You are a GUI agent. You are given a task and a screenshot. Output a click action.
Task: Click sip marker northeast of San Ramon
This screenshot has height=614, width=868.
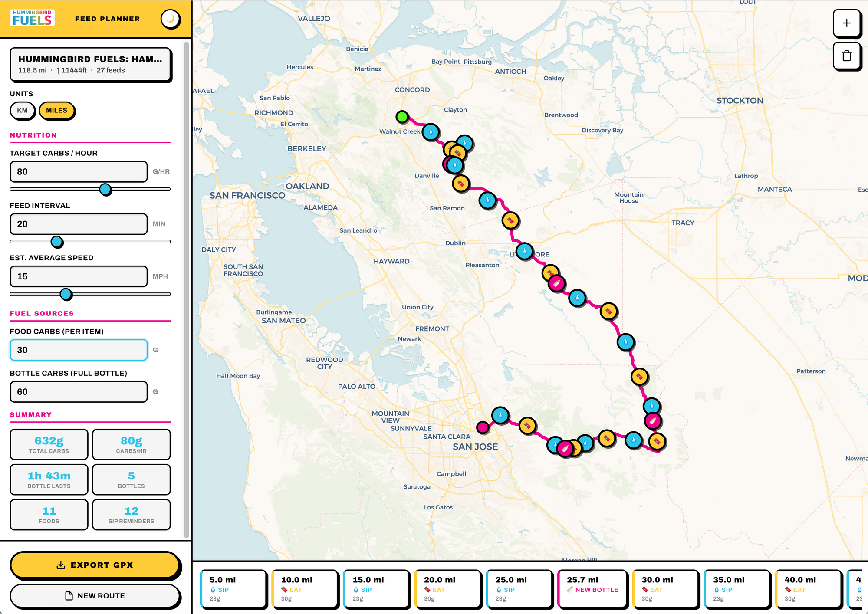tap(488, 200)
